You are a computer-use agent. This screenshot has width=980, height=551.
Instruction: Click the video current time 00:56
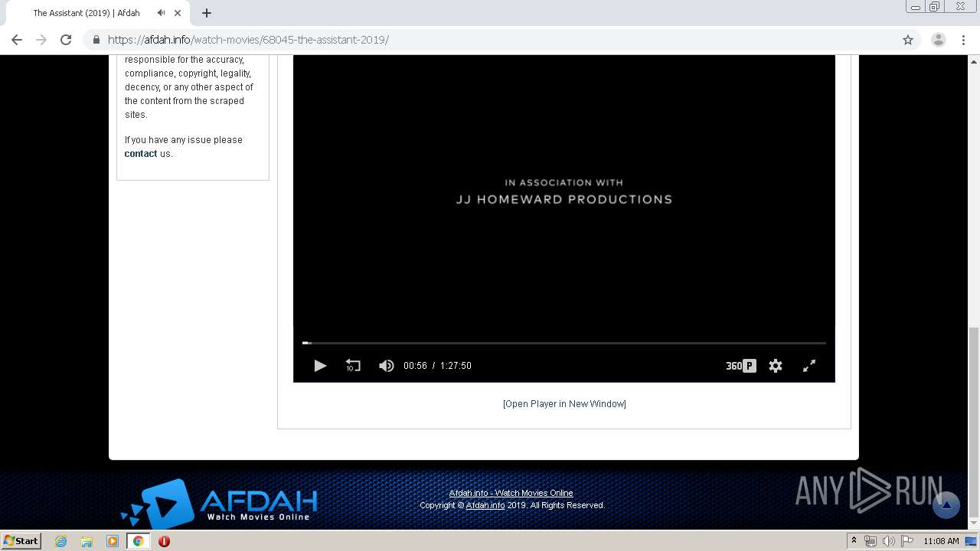point(415,366)
